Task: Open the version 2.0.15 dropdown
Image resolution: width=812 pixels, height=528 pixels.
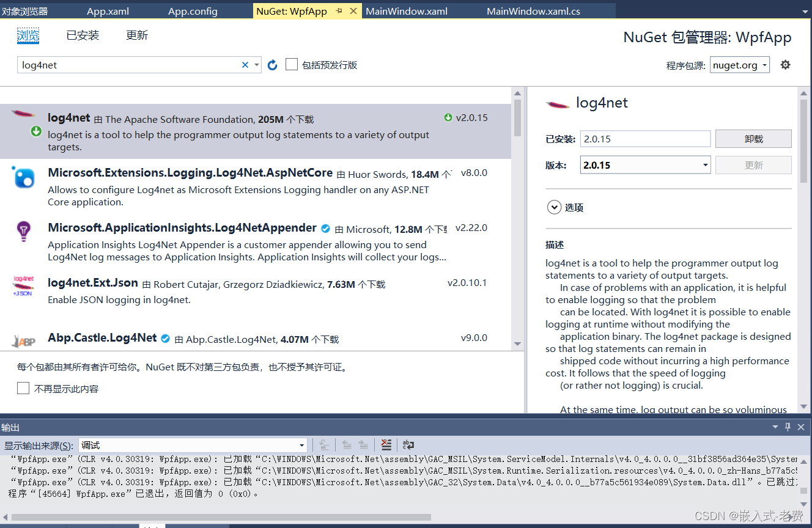Action: pyautogui.click(x=645, y=165)
